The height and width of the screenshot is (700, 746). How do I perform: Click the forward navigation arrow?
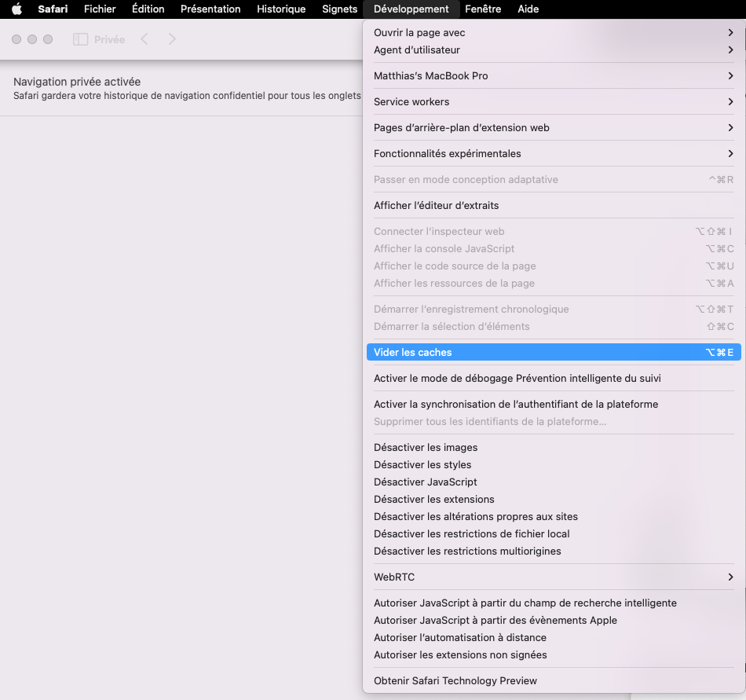click(x=172, y=39)
